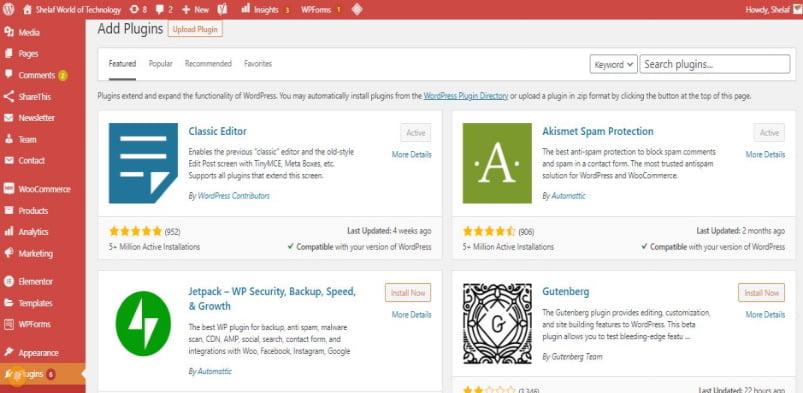Viewport: 803px width, 393px height.
Task: Open Shelaf World of Technology site home icon
Action: click(x=27, y=9)
